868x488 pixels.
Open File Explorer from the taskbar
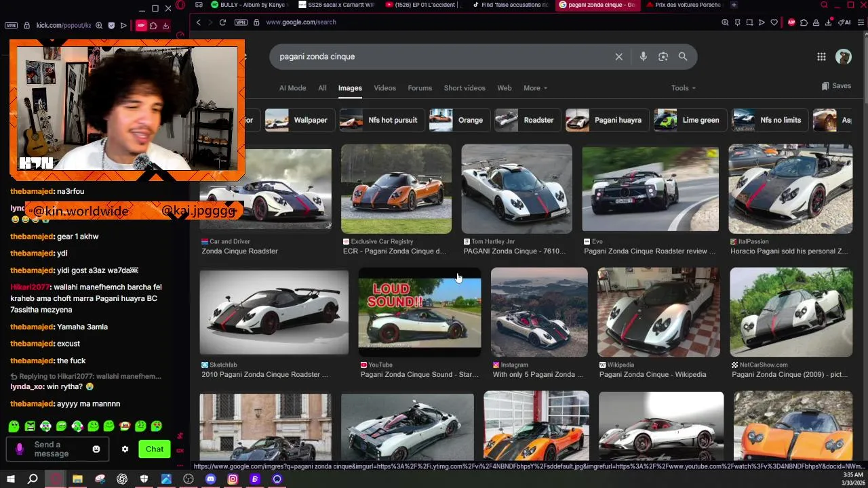click(x=77, y=479)
